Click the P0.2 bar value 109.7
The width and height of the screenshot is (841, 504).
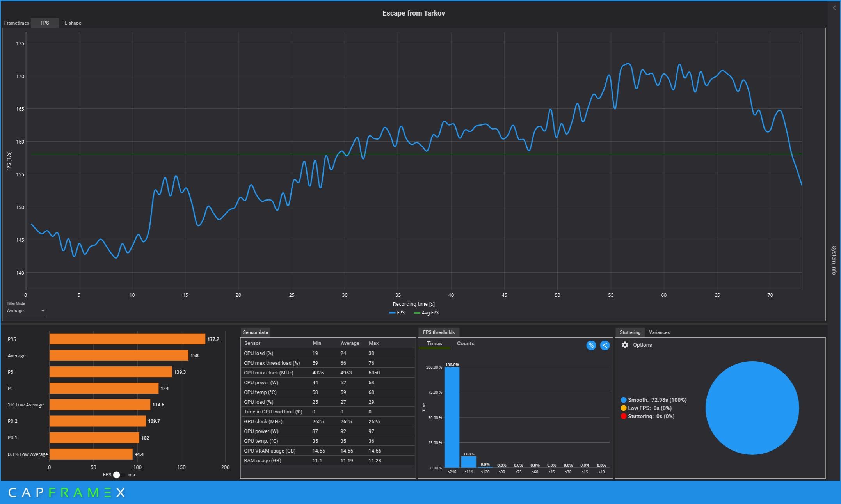tap(154, 421)
